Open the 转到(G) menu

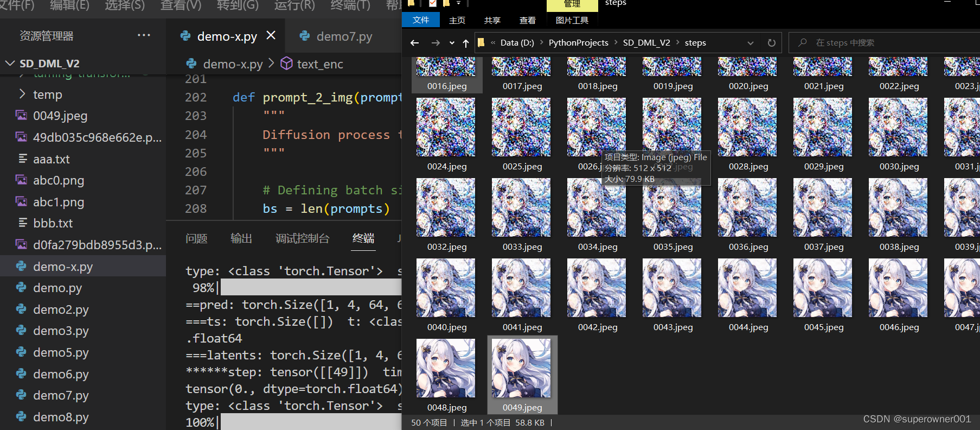coord(238,5)
